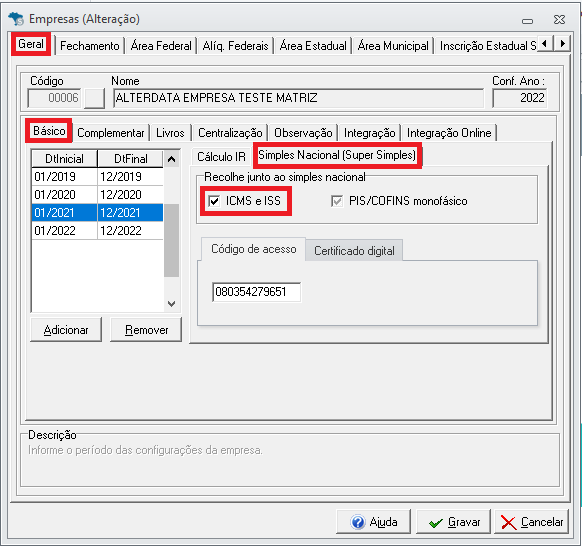
Task: Click the access code input field
Action: (x=257, y=292)
